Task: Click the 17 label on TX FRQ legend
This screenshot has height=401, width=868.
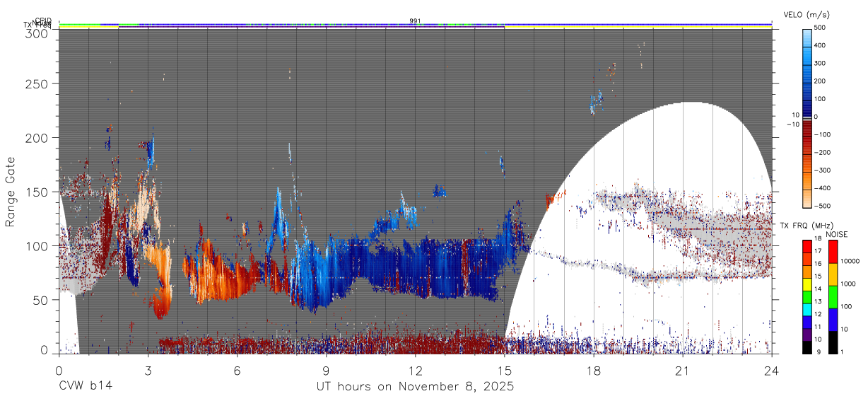Action: [818, 251]
